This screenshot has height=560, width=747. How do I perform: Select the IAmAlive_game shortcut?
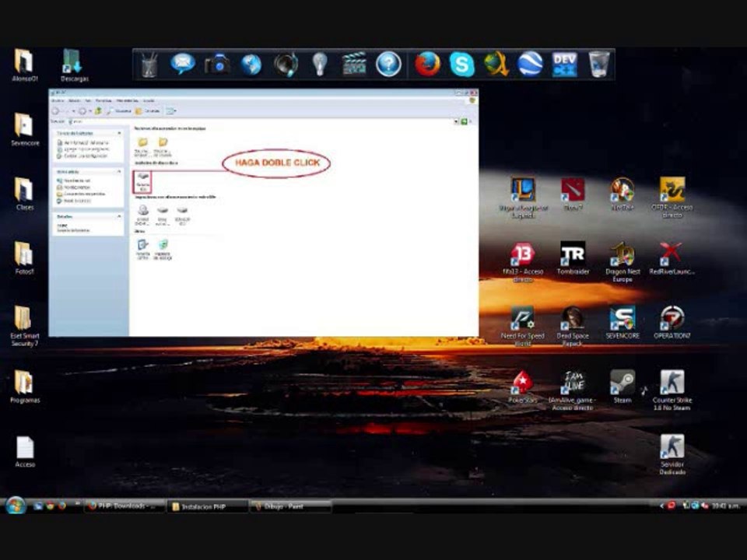pyautogui.click(x=573, y=390)
